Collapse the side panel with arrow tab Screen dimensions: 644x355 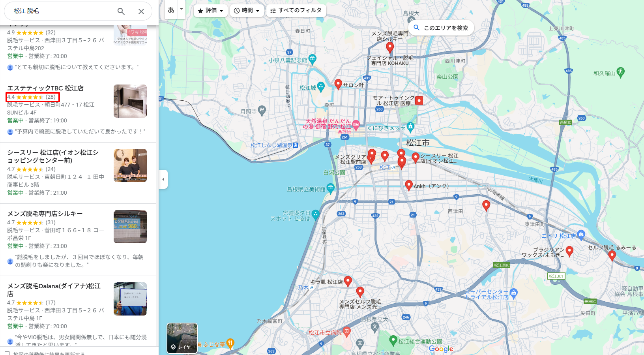[x=163, y=179]
